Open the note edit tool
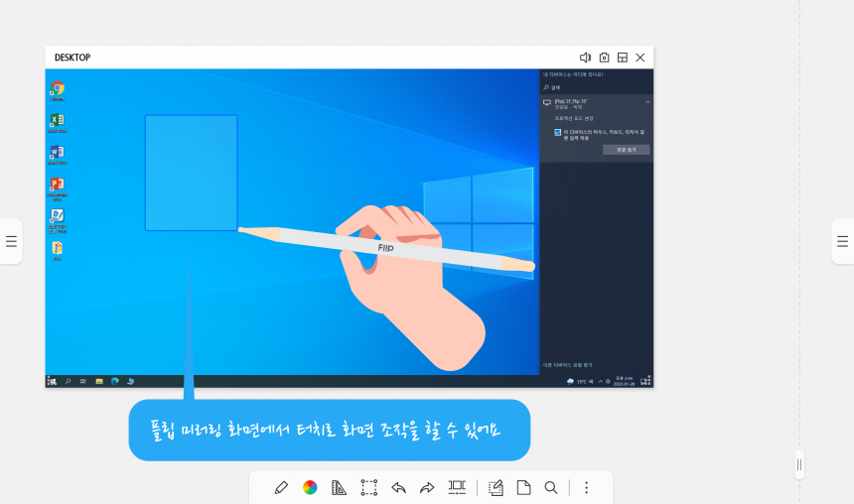The height and width of the screenshot is (504, 854). point(496,488)
